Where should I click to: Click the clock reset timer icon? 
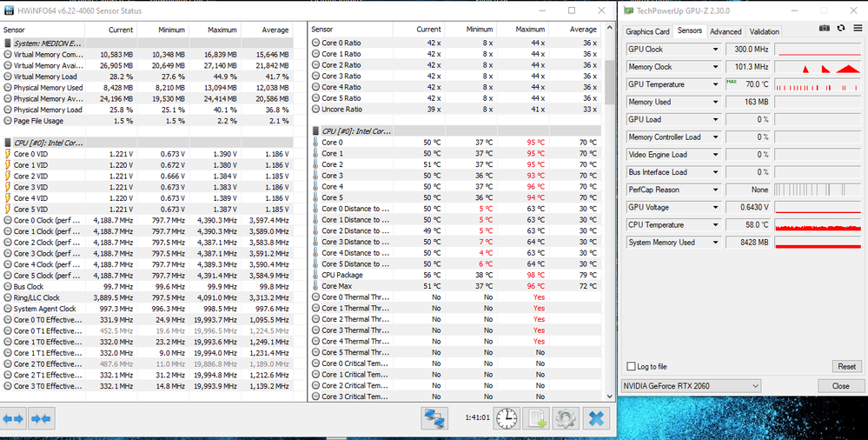[507, 418]
